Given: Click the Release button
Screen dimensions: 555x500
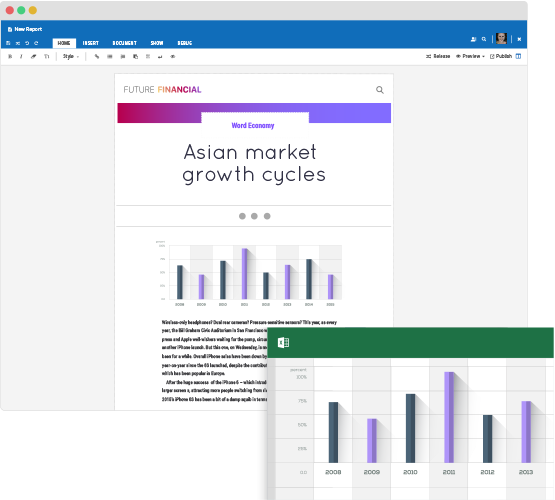Looking at the screenshot, I should coord(438,56).
